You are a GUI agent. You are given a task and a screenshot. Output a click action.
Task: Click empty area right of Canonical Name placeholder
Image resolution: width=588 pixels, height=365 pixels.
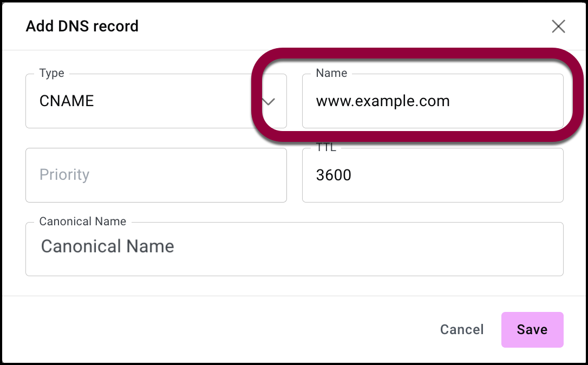[379, 247]
